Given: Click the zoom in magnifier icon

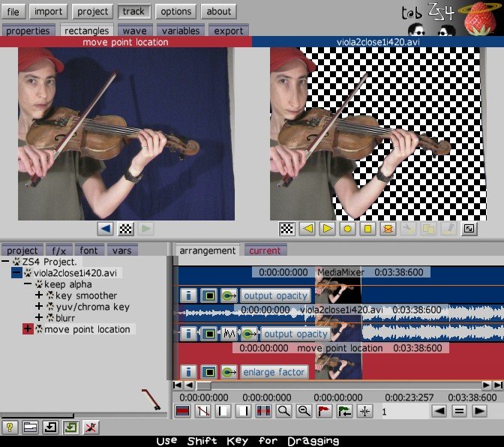Looking at the screenshot, I should (284, 411).
